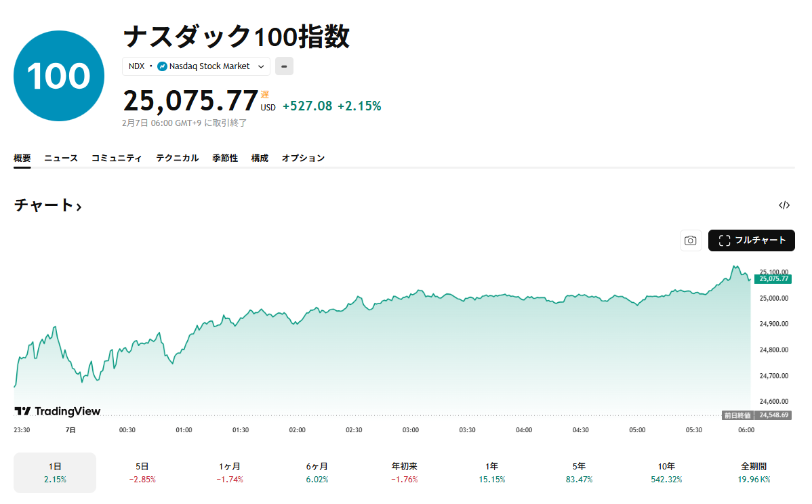Open the フルチャート full chart button
Image resolution: width=812 pixels, height=504 pixels.
tap(751, 240)
